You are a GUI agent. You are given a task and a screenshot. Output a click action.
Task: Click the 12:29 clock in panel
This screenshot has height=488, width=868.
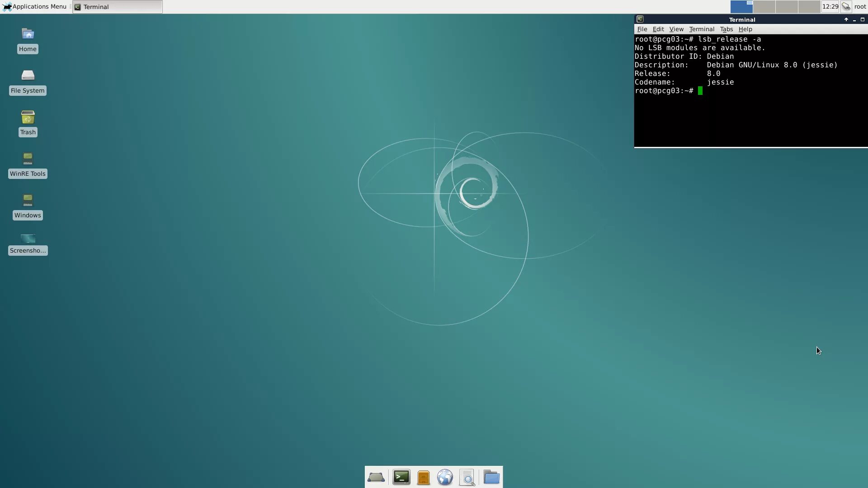(830, 6)
